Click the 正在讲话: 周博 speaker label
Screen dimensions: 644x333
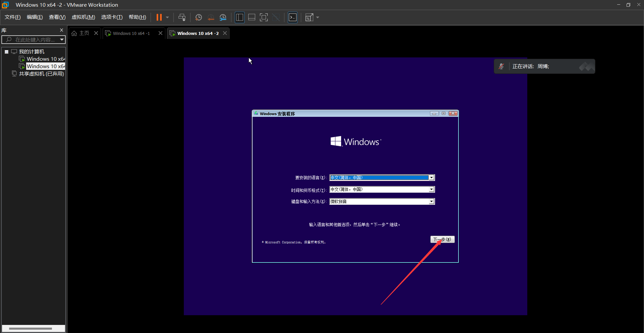[x=531, y=66]
